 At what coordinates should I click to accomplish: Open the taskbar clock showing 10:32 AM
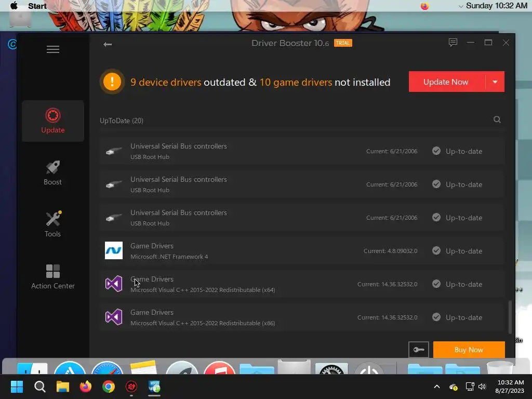pos(510,387)
